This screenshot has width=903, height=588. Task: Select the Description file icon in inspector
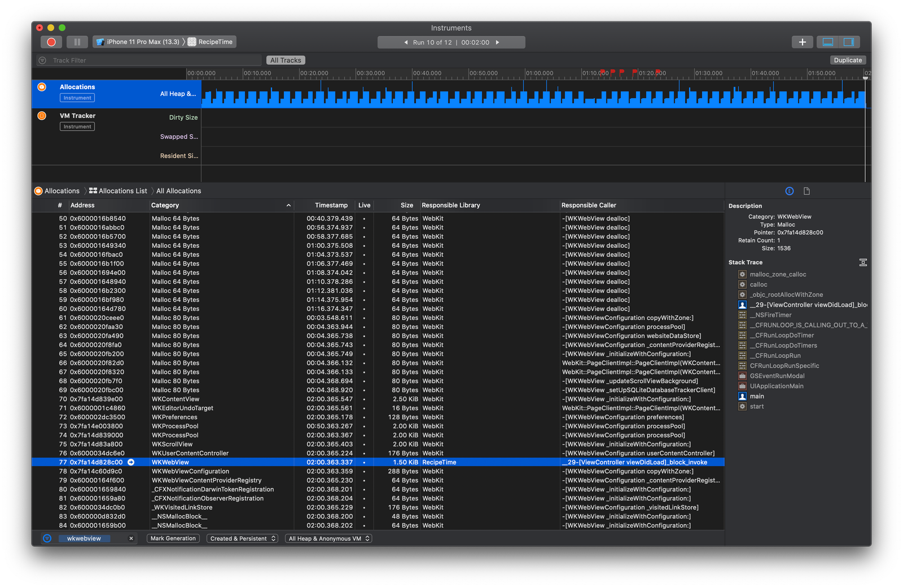tap(806, 191)
